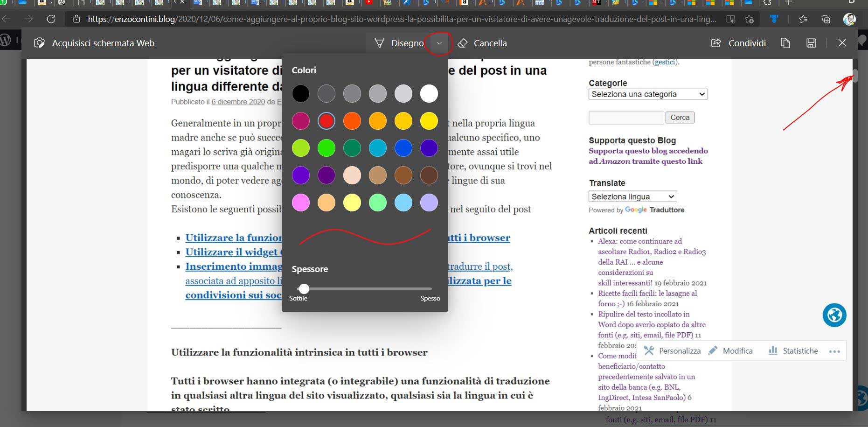This screenshot has width=868, height=427.
Task: Click the browser refresh icon
Action: click(x=51, y=19)
